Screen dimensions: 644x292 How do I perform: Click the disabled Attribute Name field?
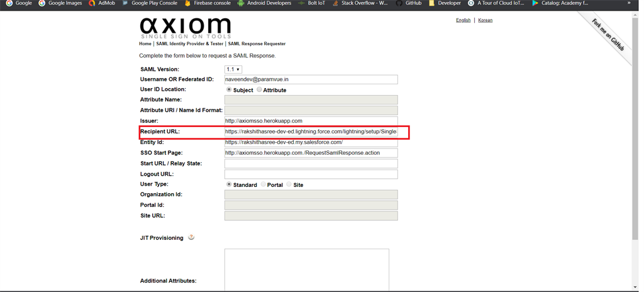[311, 100]
